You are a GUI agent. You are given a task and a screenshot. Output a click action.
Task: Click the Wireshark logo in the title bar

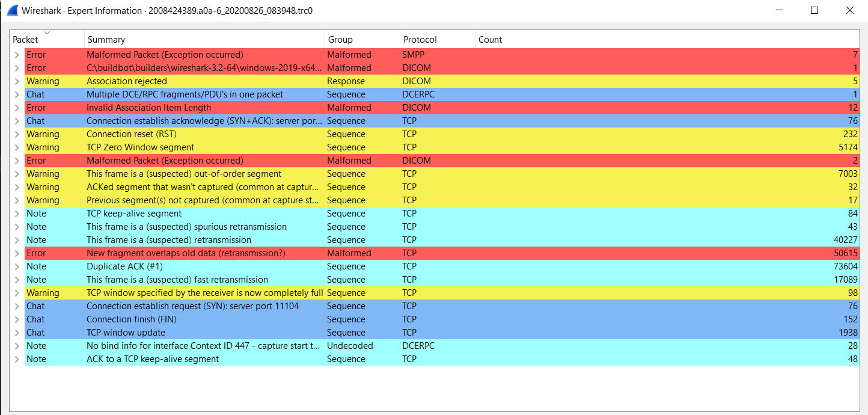(x=12, y=10)
